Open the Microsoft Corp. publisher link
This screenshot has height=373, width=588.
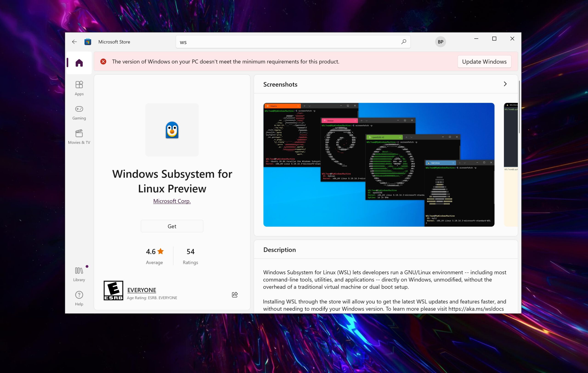[x=172, y=201]
